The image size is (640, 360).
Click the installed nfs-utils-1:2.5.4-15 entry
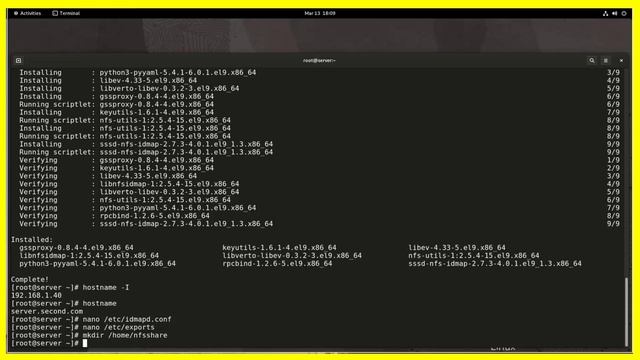coord(474,256)
